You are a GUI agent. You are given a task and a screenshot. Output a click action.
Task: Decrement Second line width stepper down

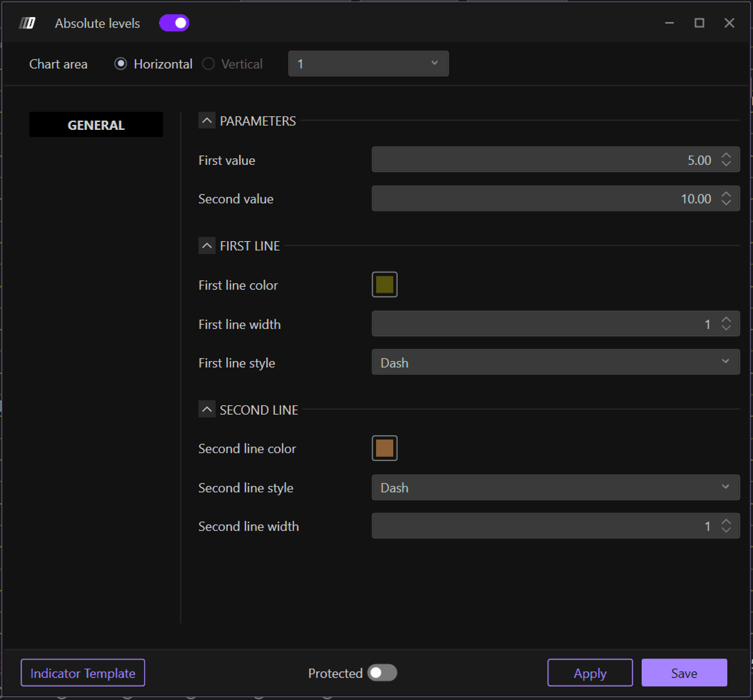726,530
